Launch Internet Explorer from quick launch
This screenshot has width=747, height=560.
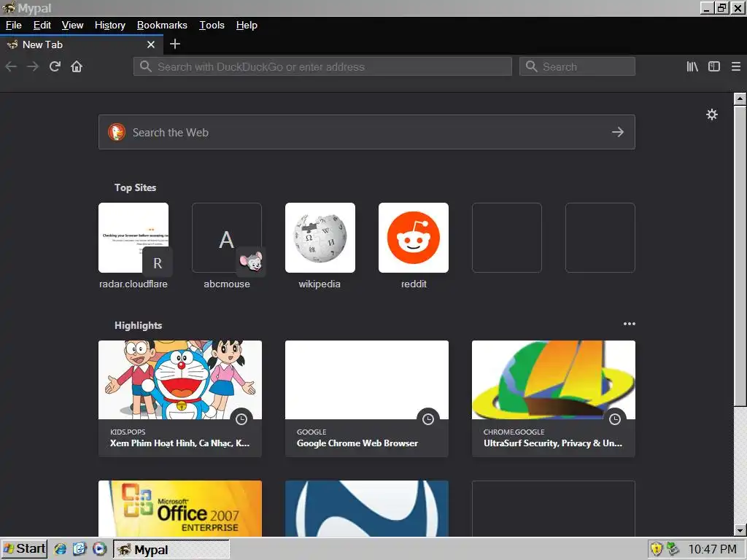pos(60,549)
